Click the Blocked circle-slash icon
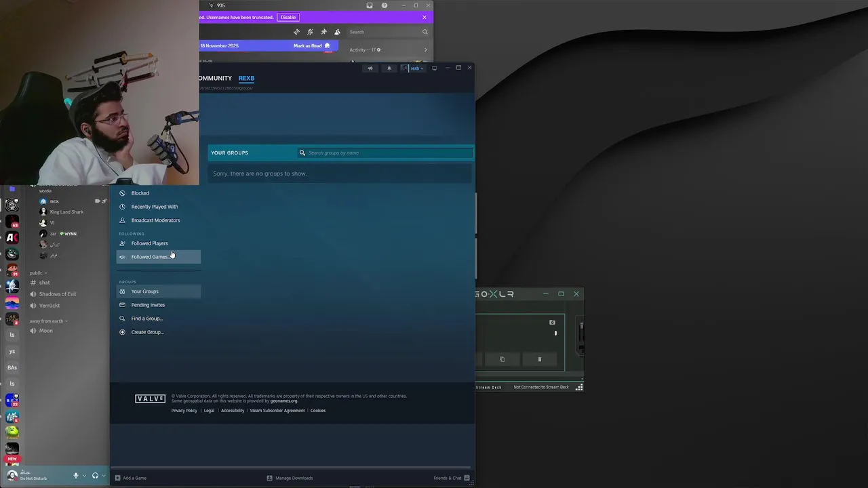This screenshot has width=868, height=488. tap(122, 193)
